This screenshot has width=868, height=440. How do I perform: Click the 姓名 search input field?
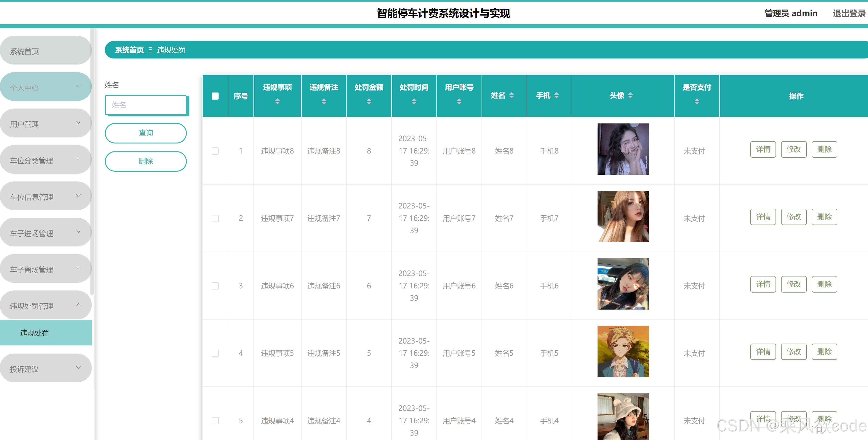pyautogui.click(x=146, y=105)
